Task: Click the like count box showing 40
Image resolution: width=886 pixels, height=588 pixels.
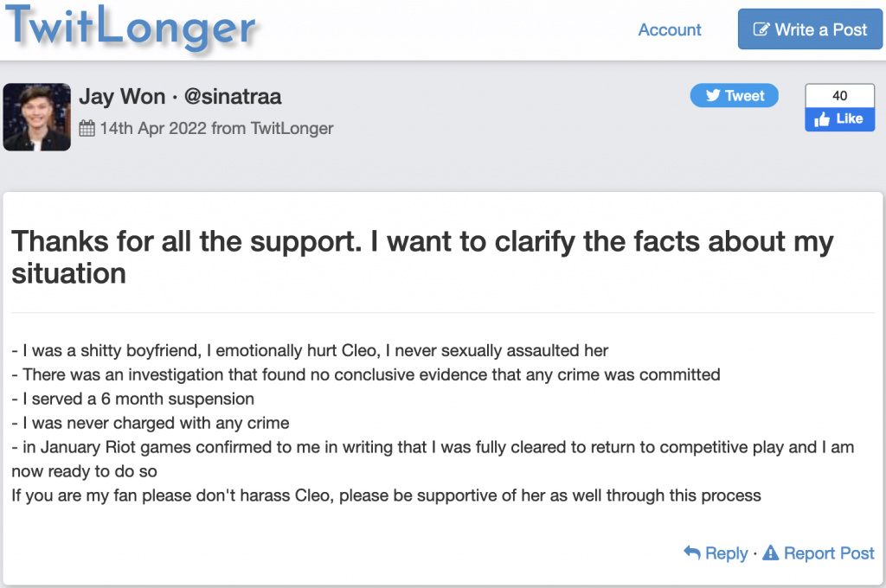Action: [x=839, y=95]
